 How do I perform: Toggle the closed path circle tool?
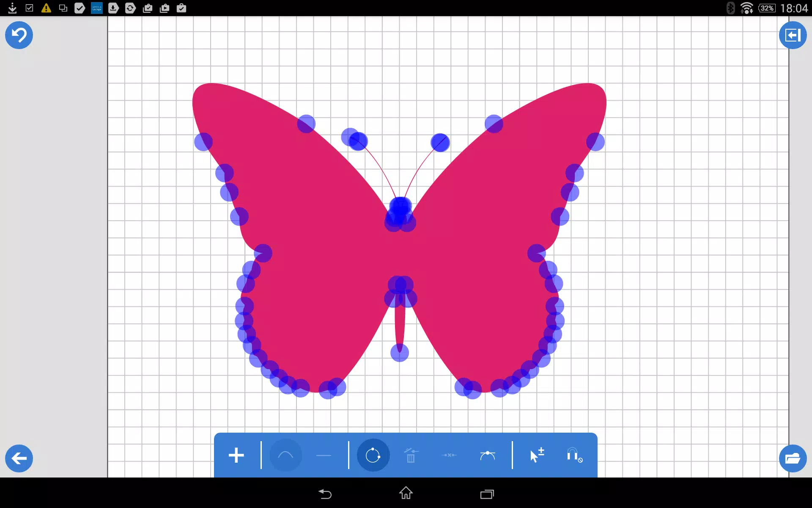pyautogui.click(x=373, y=456)
